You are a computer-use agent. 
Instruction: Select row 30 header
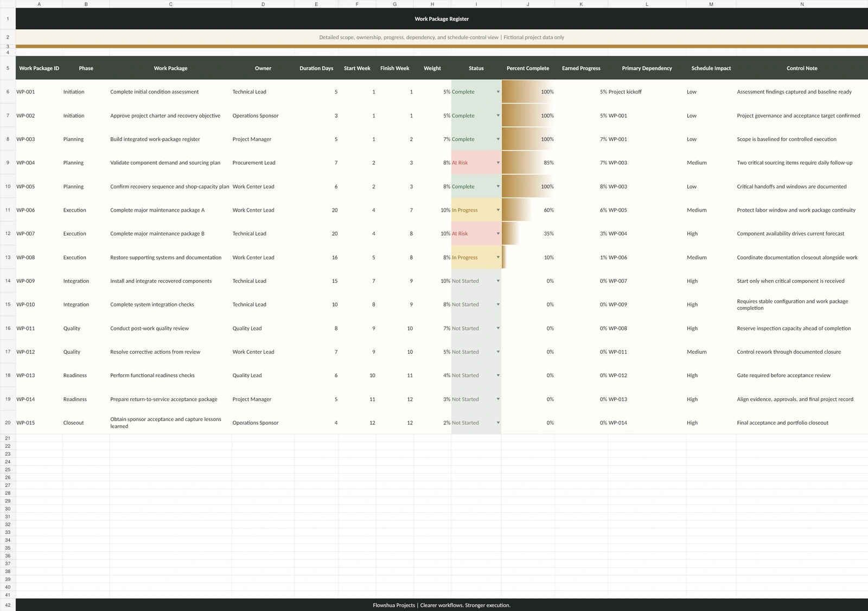[x=8, y=509]
